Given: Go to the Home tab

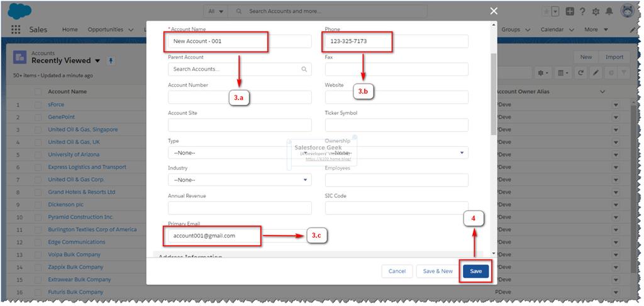Looking at the screenshot, I should coord(70,30).
